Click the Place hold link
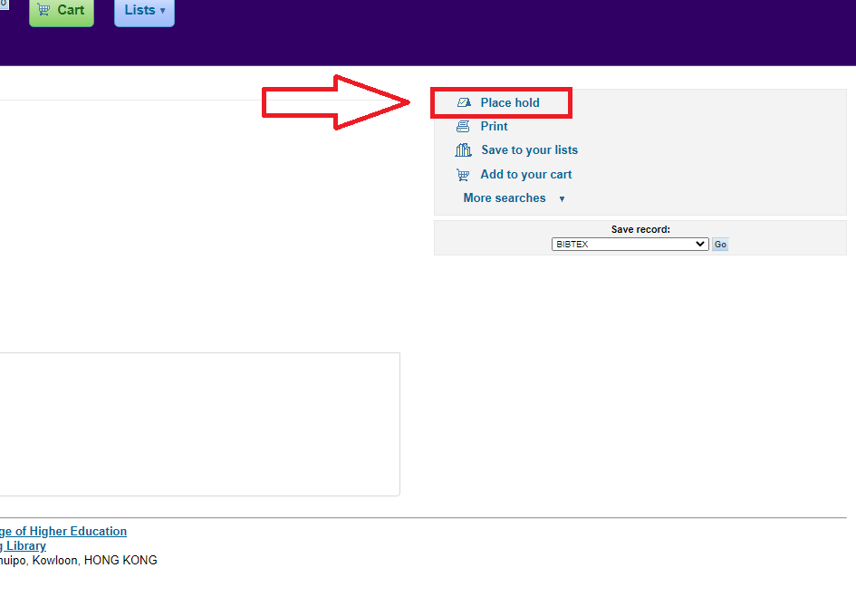Image resolution: width=856 pixels, height=616 pixels. (510, 102)
